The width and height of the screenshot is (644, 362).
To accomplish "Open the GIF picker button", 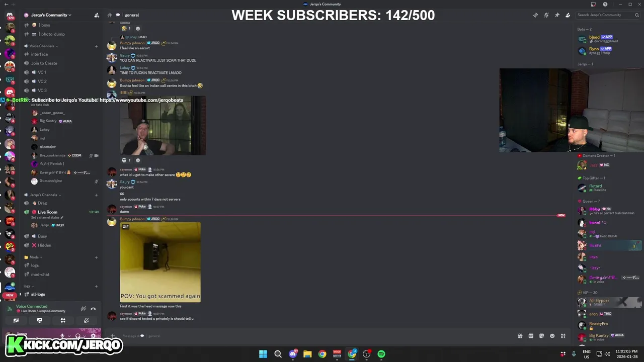I will click(531, 336).
